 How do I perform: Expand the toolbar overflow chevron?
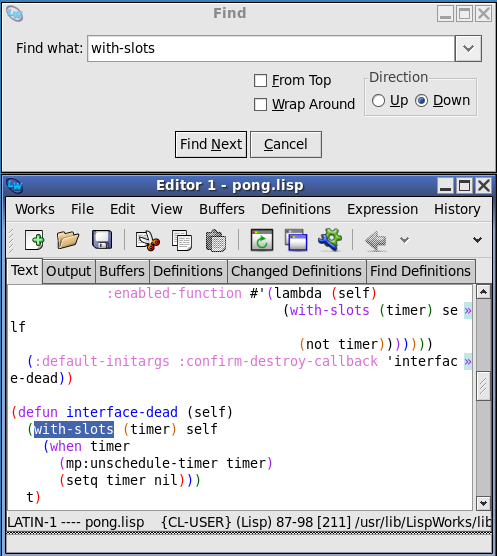pyautogui.click(x=478, y=240)
